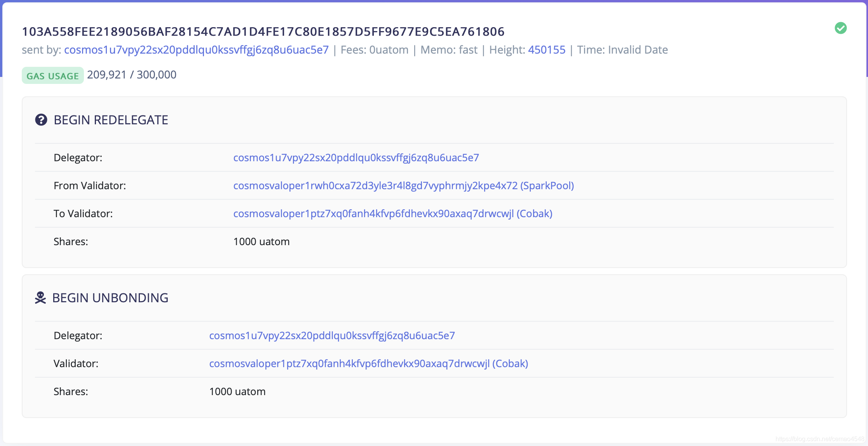Click Shares value in Unbonding section
The image size is (868, 446).
237,392
